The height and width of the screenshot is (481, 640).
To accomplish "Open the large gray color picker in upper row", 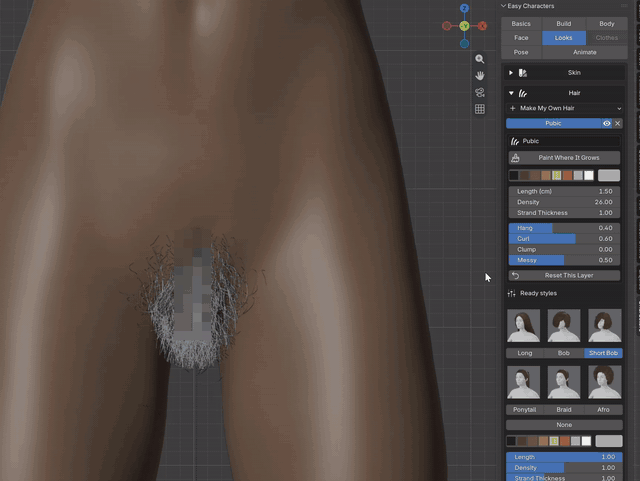I will pos(609,176).
